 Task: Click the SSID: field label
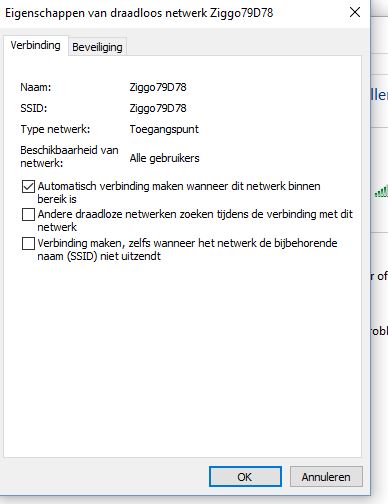(x=34, y=108)
